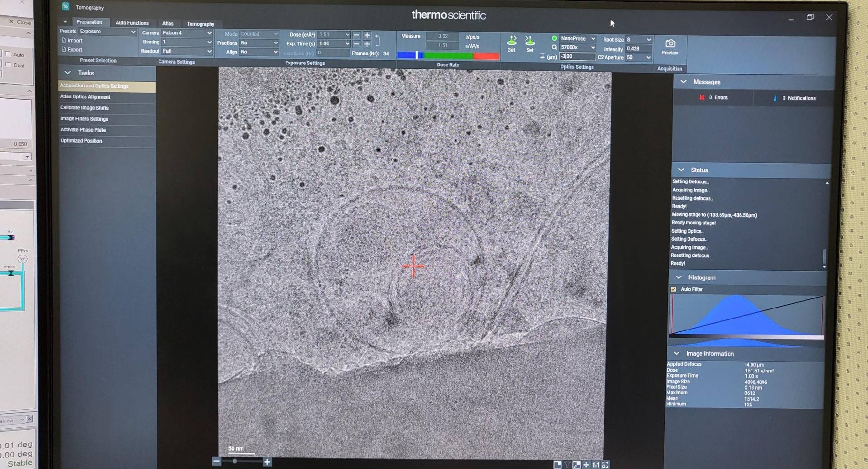
Task: Start a Preview acquisition with the camera icon
Action: point(670,43)
